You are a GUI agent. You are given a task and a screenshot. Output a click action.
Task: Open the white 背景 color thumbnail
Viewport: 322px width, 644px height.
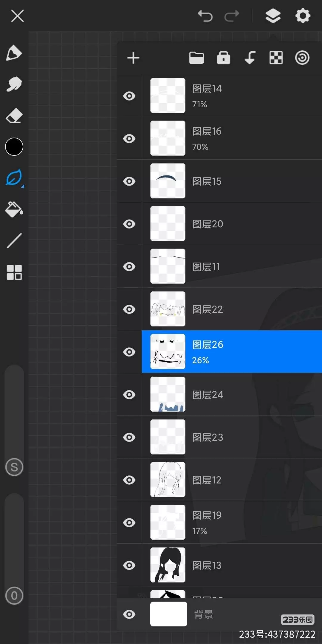(x=168, y=614)
